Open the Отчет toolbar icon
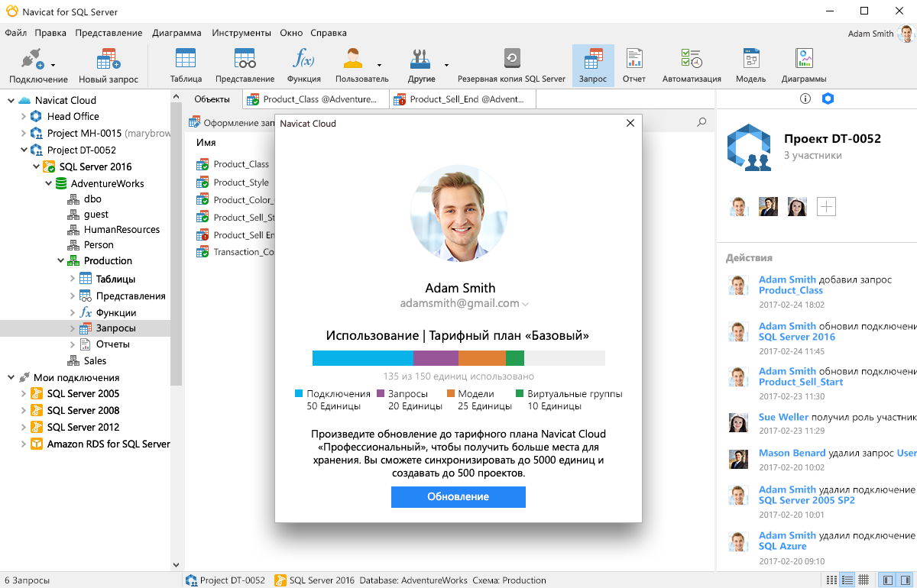Viewport: 917px width, 588px height. 634,66
